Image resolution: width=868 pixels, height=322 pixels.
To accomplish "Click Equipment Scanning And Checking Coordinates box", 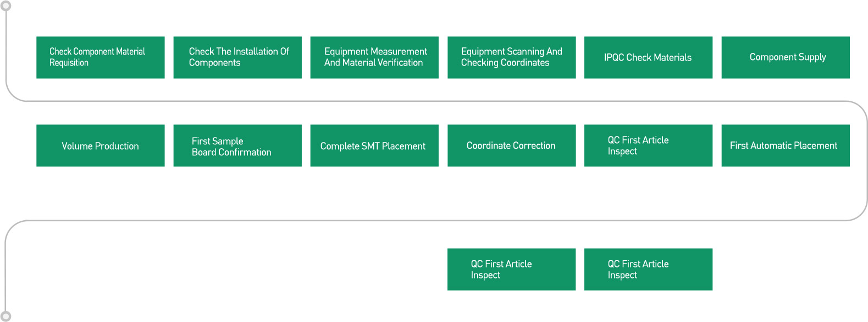I will coord(511,57).
